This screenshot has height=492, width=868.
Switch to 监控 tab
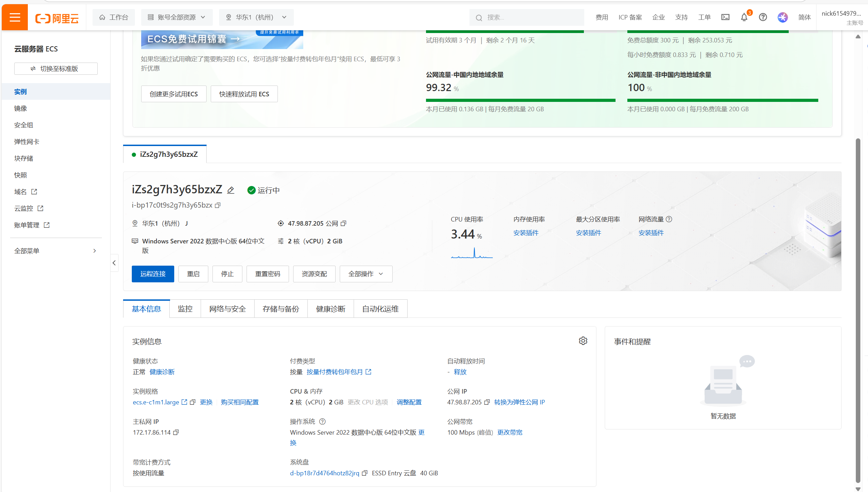[185, 309]
